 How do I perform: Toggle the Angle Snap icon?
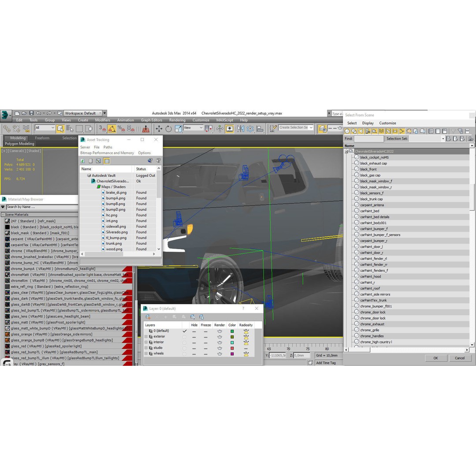(x=112, y=129)
